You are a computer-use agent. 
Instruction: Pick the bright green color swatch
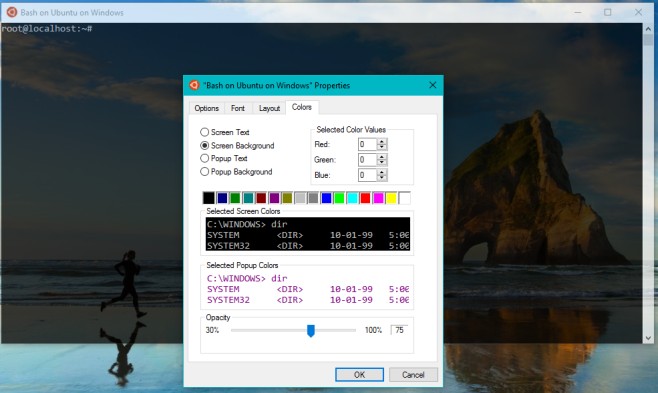click(x=339, y=198)
